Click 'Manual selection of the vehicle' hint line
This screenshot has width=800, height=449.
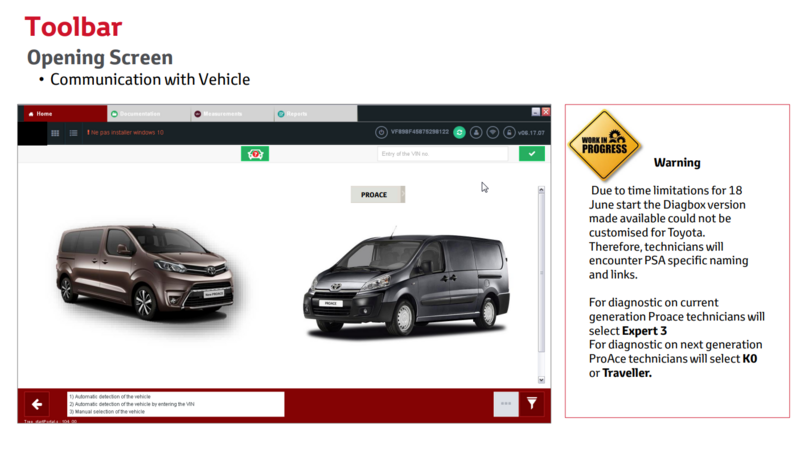107,412
